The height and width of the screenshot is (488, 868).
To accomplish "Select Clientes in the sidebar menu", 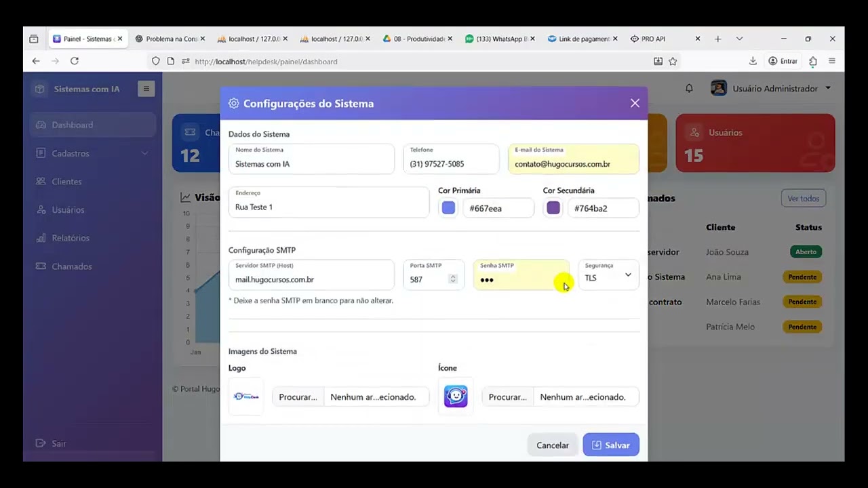I will (x=93, y=182).
